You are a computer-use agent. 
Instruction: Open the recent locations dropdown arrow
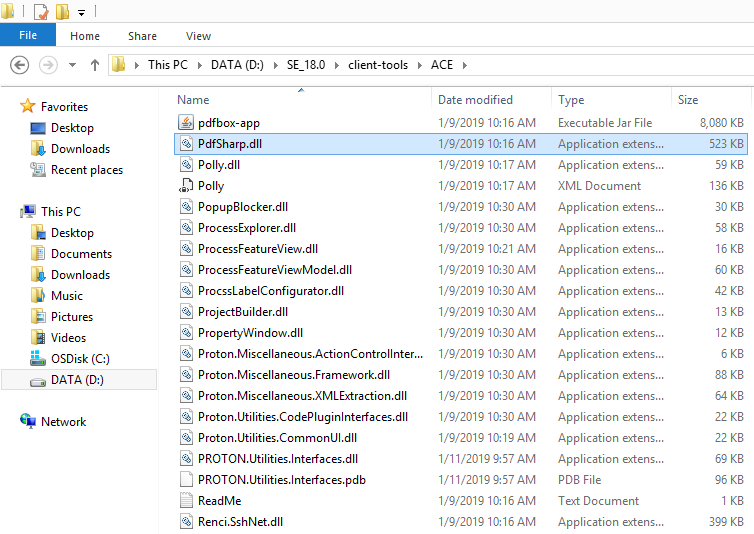(72, 65)
